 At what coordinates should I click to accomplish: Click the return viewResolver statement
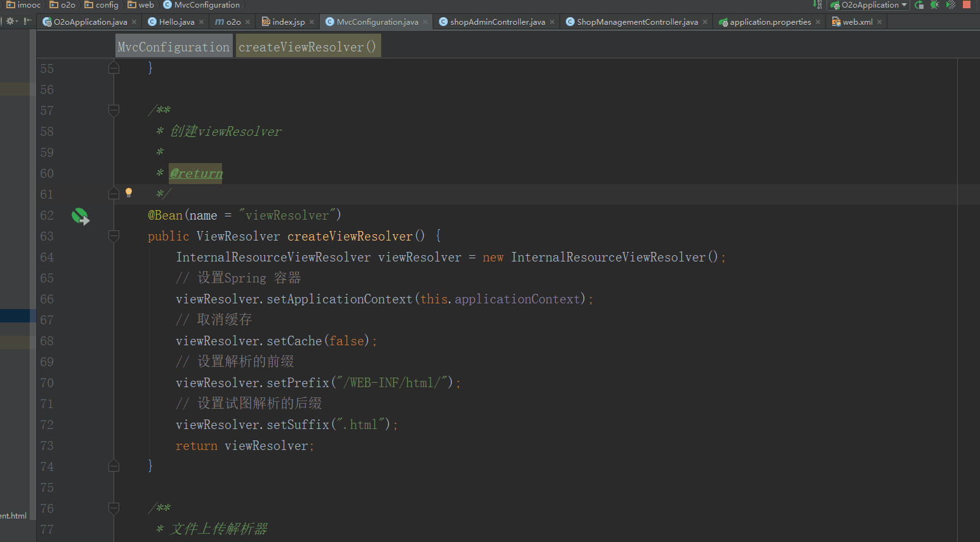click(245, 446)
